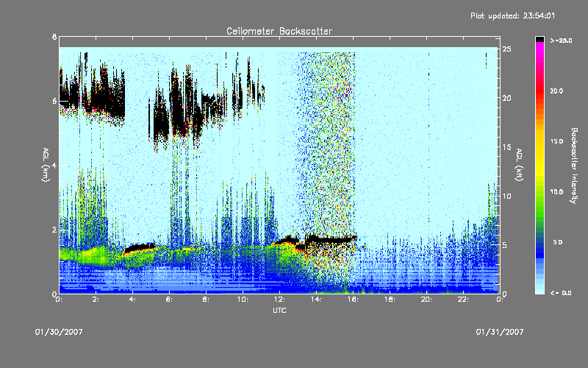Click the '20' kft tick on right axis
Screen dimensions: 588x368
(x=506, y=98)
